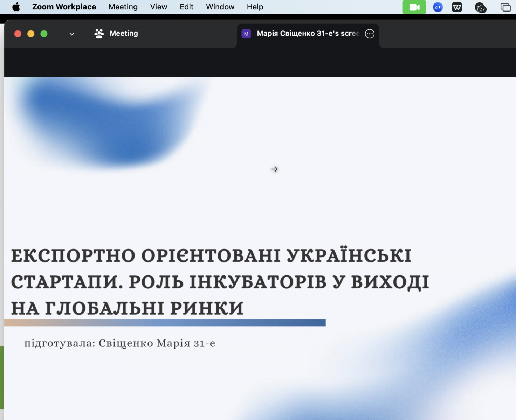Click the WPS Office menu bar icon
516x420 pixels.
(x=457, y=7)
